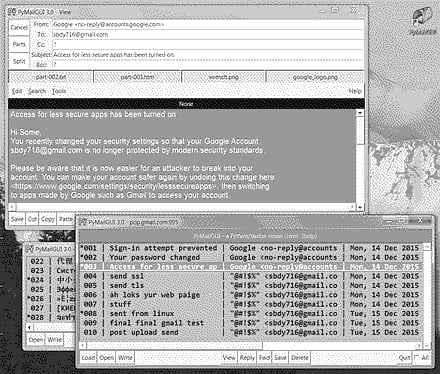This screenshot has height=374, width=440.
Task: Open attachment google_logo.png
Action: (315, 77)
